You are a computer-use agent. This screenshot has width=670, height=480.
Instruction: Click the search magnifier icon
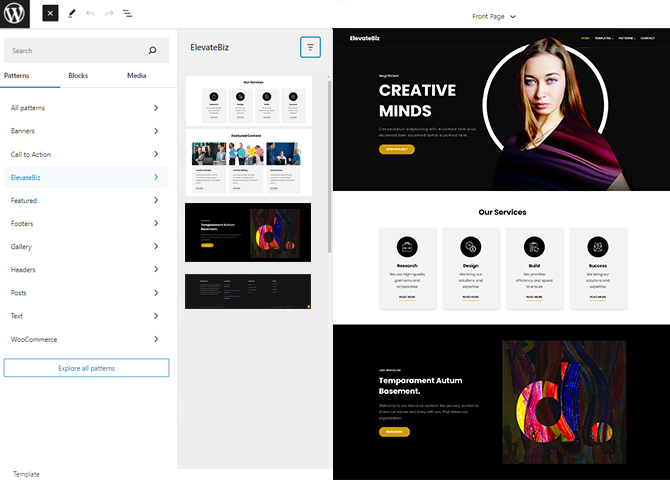152,50
